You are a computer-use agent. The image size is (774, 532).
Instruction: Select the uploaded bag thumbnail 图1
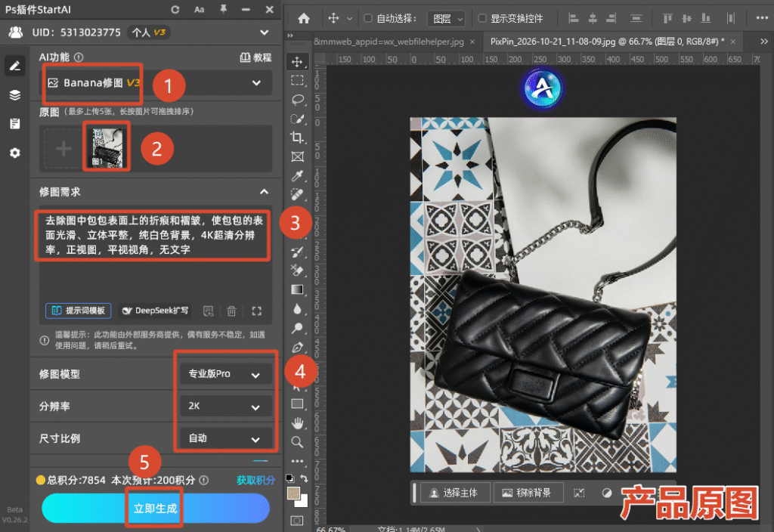(x=107, y=147)
